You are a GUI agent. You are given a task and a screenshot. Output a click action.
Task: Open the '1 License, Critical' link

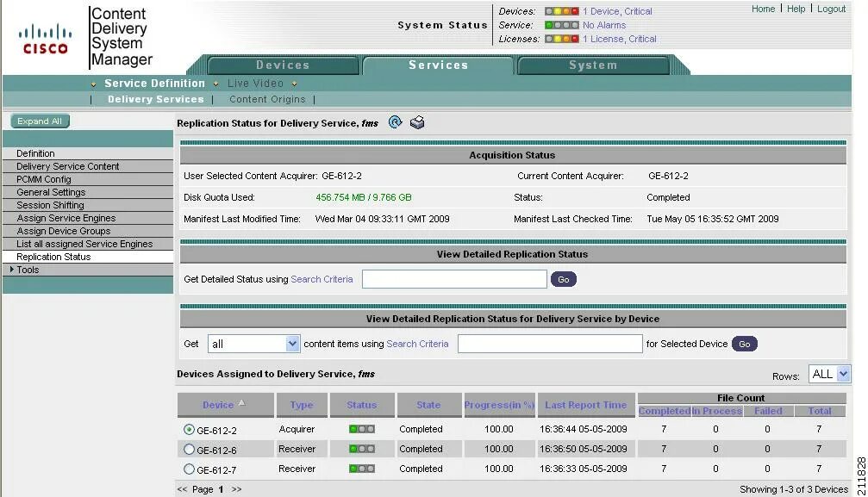pyautogui.click(x=620, y=39)
